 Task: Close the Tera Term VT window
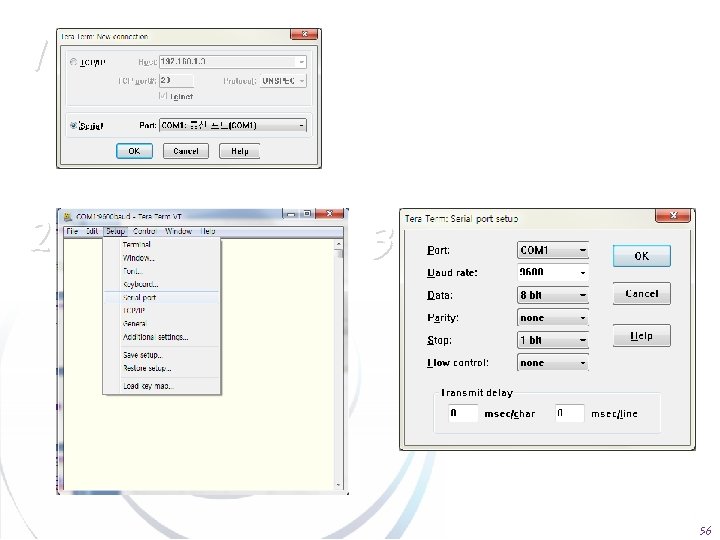pos(329,214)
